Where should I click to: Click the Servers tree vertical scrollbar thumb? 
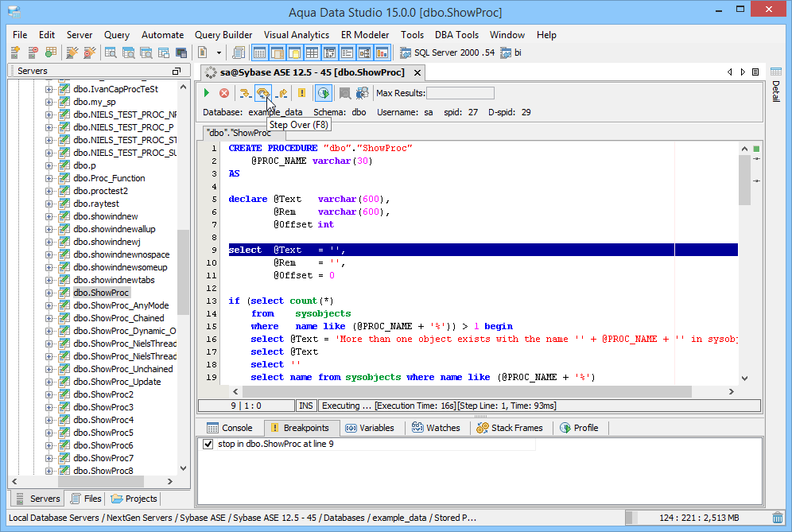183,272
